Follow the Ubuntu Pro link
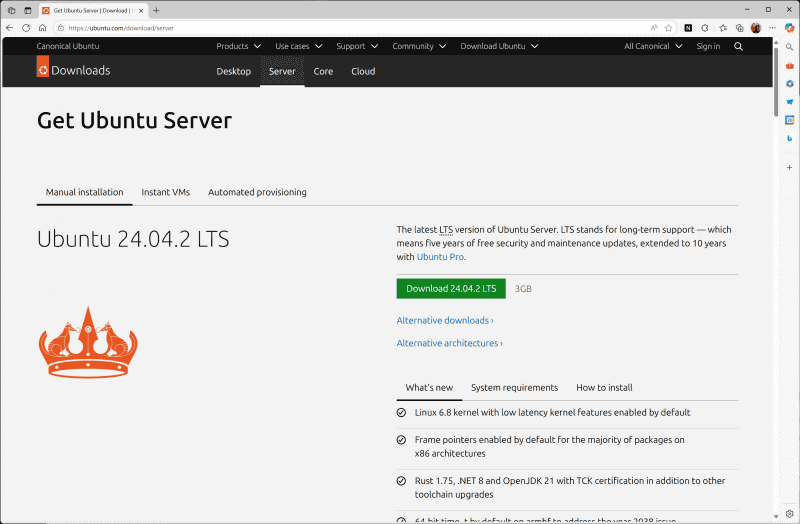Image resolution: width=800 pixels, height=524 pixels. click(x=440, y=257)
